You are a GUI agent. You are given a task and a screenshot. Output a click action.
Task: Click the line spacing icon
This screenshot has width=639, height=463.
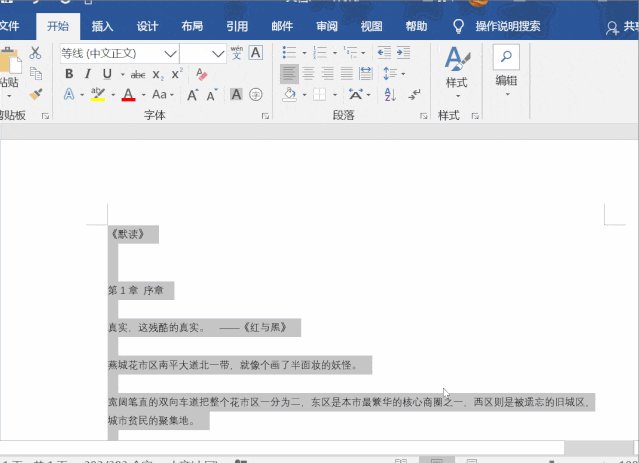(390, 74)
